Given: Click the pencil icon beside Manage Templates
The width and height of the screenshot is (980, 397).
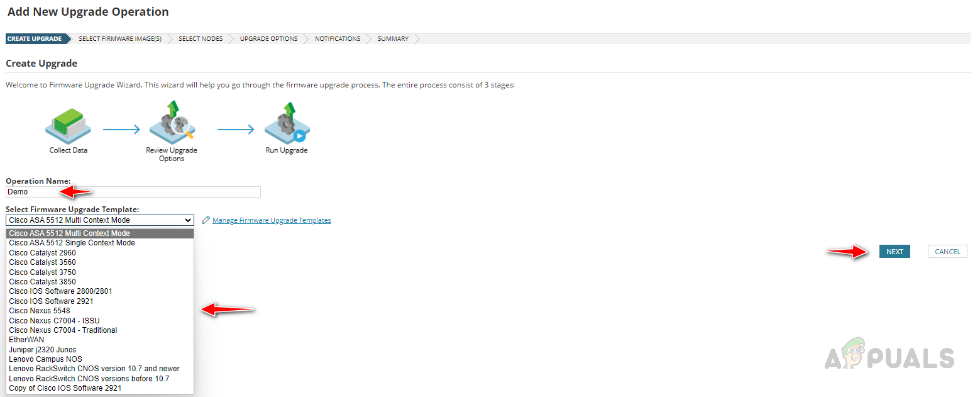Looking at the screenshot, I should point(206,220).
